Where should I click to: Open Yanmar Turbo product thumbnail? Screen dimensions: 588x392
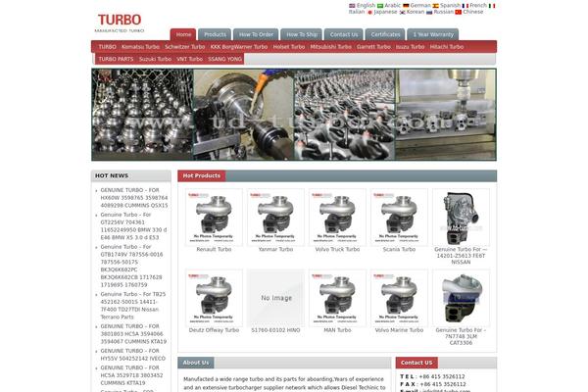[x=275, y=218]
